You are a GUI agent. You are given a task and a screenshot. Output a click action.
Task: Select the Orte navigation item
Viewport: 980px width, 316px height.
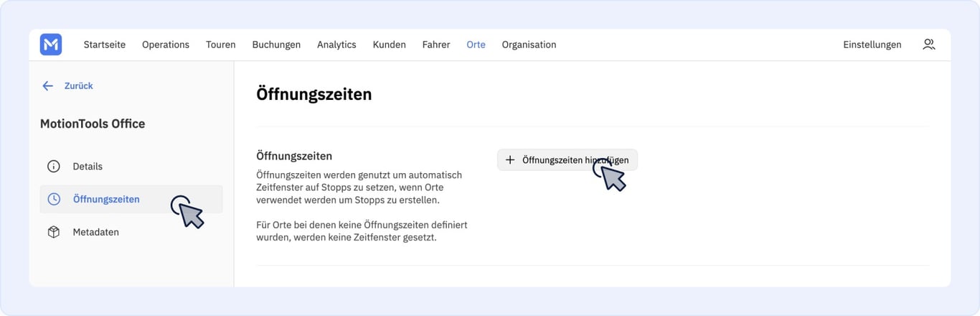476,45
